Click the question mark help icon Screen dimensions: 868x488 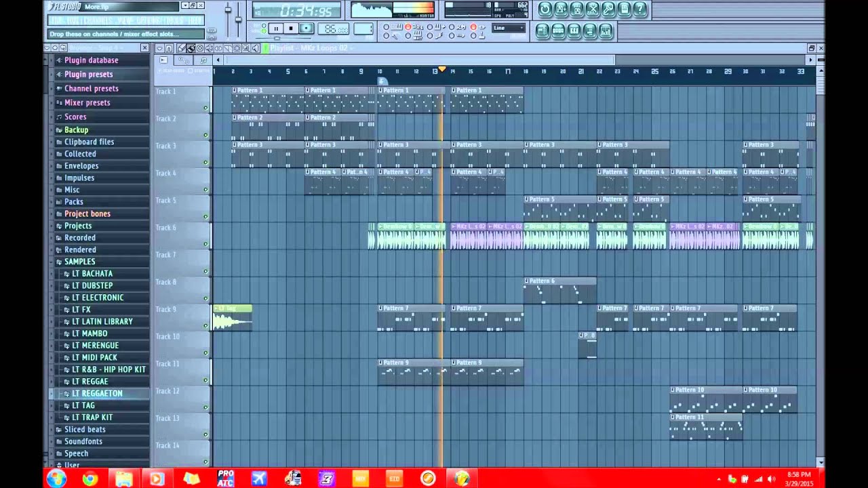point(639,9)
